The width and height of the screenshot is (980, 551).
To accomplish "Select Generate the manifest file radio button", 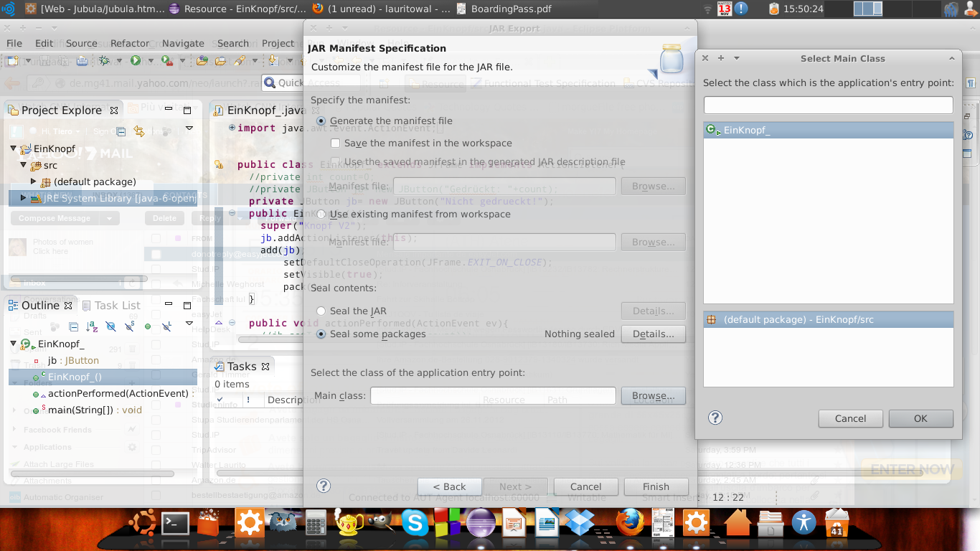I will 321,121.
